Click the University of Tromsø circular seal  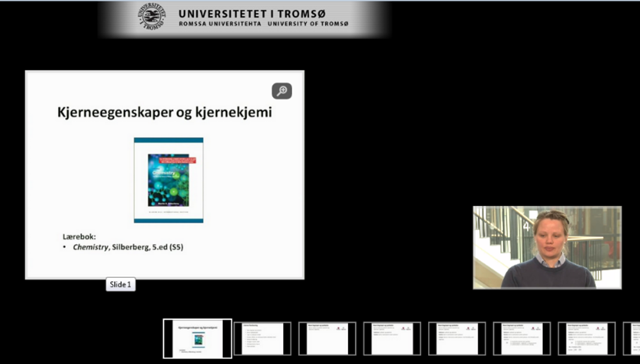(152, 17)
